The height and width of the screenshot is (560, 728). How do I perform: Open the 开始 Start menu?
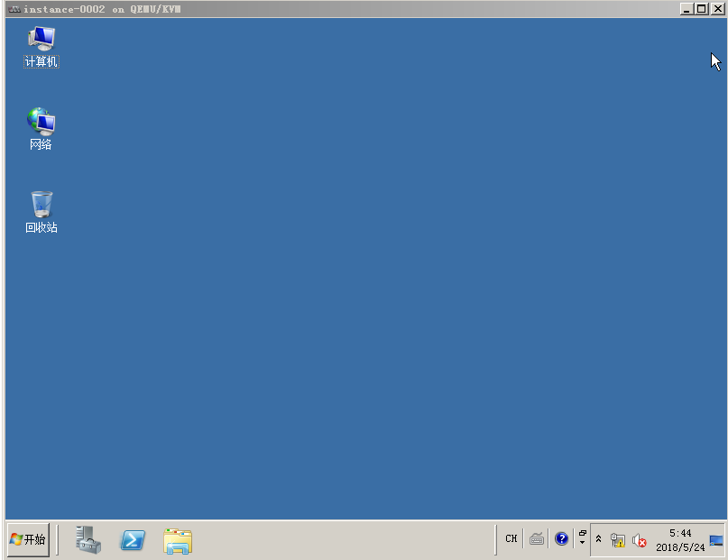pos(28,539)
